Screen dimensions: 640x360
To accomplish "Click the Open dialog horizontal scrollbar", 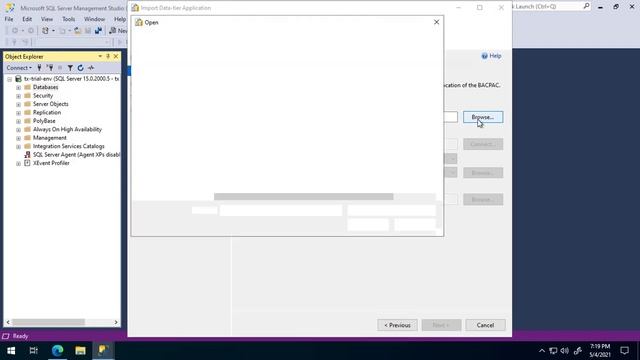I will (x=303, y=197).
